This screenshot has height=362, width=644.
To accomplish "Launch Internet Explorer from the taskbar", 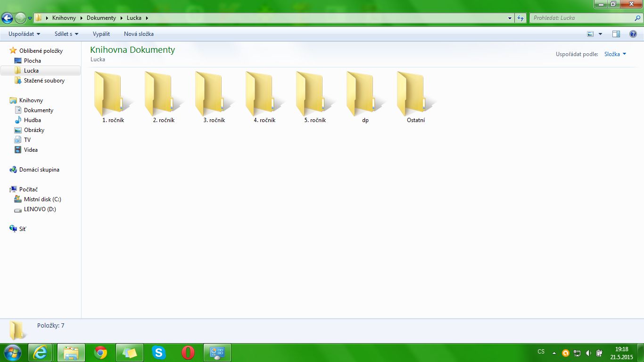I will click(41, 353).
